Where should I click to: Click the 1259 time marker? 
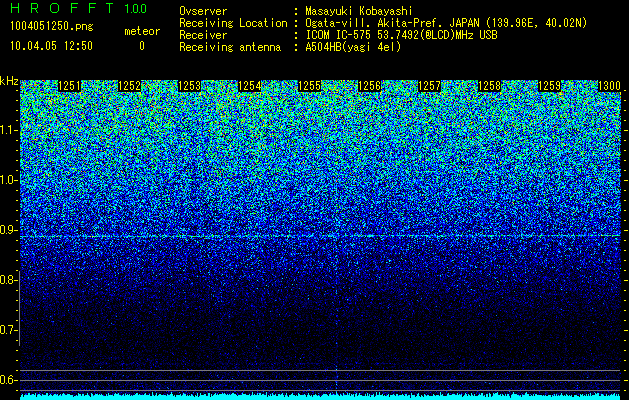[x=550, y=86]
